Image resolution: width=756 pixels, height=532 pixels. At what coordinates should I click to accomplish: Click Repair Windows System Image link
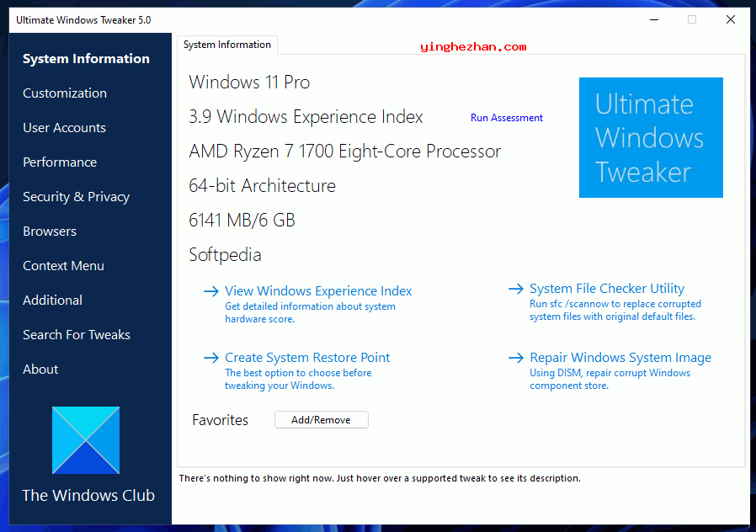pos(620,358)
